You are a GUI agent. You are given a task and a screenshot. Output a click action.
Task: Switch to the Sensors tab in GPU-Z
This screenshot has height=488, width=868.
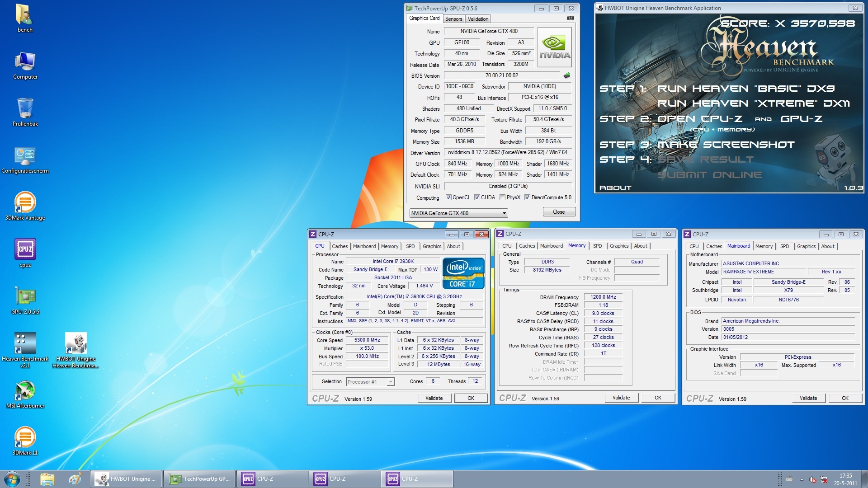(x=453, y=19)
